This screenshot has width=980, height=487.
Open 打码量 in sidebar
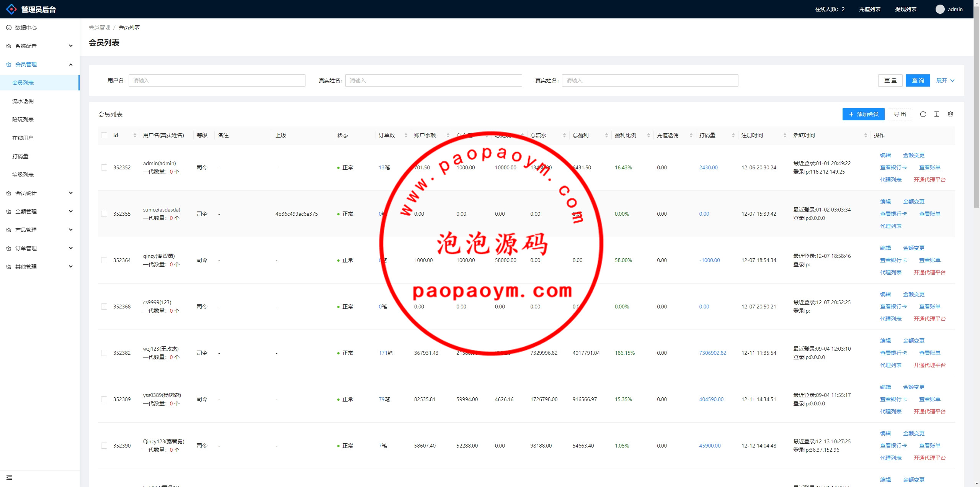tap(40, 156)
